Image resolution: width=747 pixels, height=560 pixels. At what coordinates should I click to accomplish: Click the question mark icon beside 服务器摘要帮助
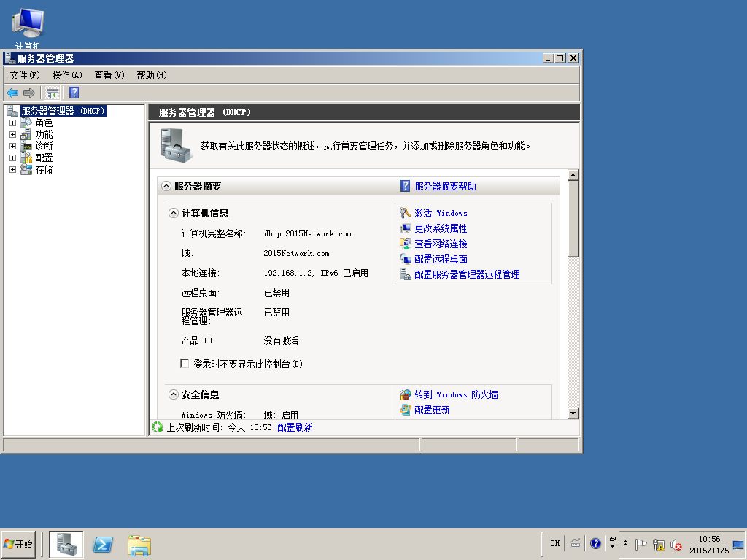406,186
